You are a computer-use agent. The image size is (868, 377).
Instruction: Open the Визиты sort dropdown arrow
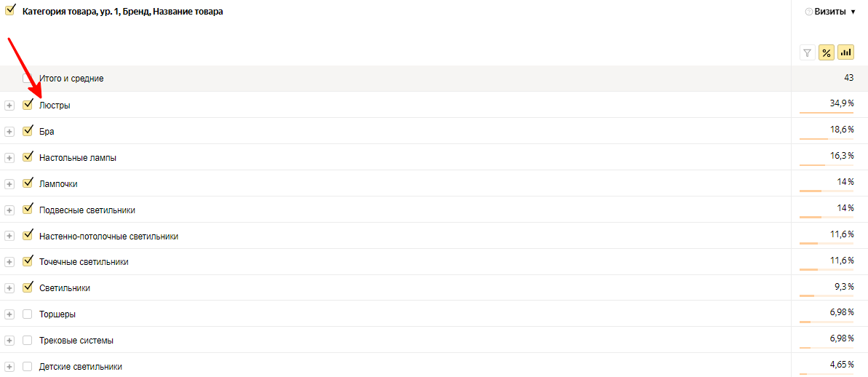tap(853, 12)
